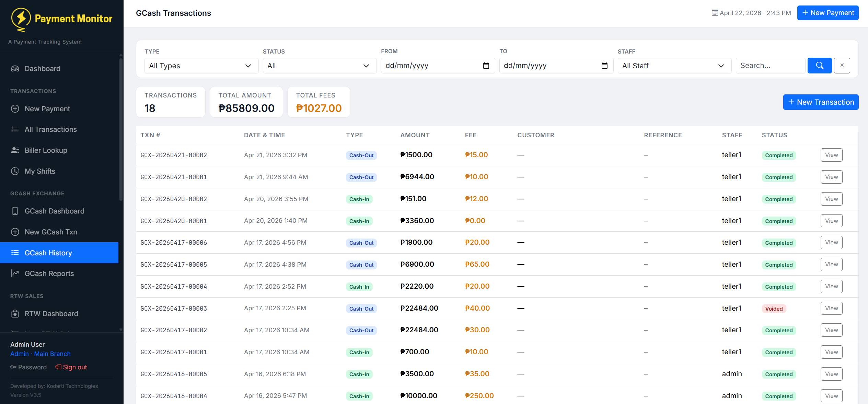
Task: Click the blue search magnifier button
Action: [x=820, y=65]
